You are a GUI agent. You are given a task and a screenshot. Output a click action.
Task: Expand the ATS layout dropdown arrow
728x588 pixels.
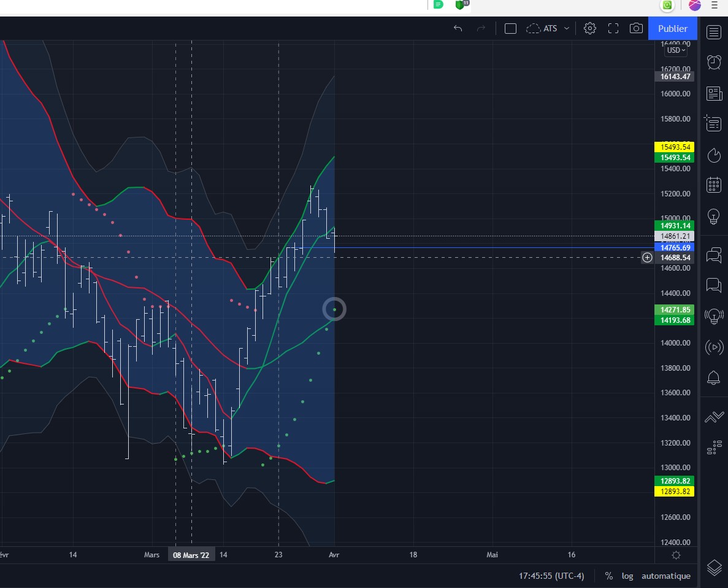tap(567, 28)
